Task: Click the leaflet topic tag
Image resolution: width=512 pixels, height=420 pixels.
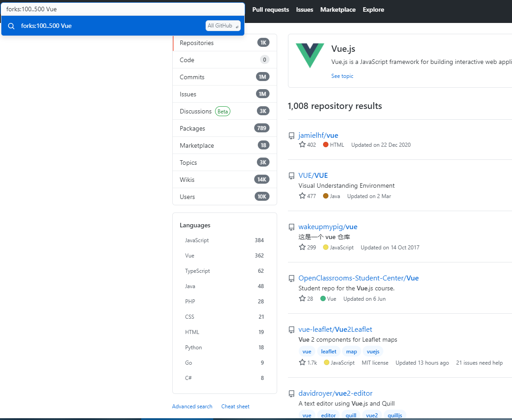Action: coord(328,352)
